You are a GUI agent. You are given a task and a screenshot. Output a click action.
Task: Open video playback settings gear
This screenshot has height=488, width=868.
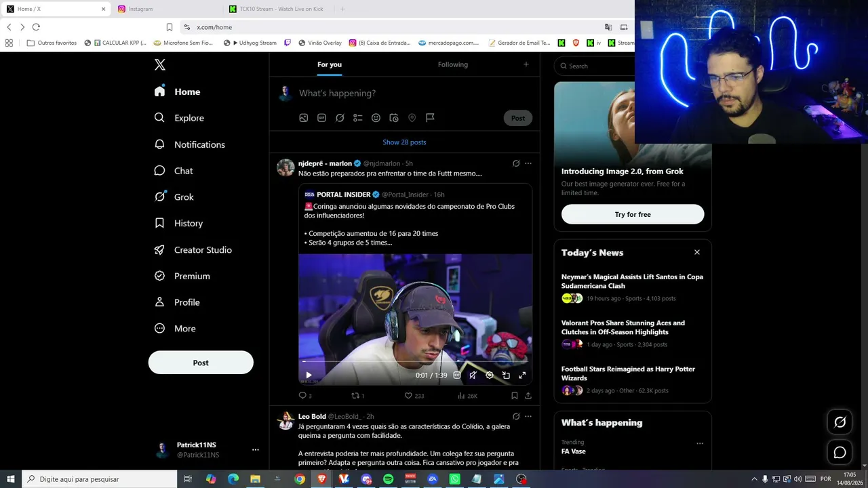click(x=490, y=375)
